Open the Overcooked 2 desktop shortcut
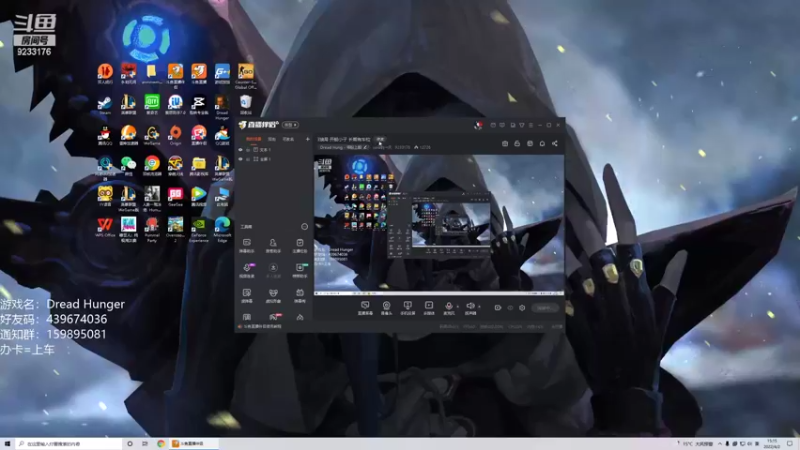This screenshot has width=800, height=450. tap(175, 229)
